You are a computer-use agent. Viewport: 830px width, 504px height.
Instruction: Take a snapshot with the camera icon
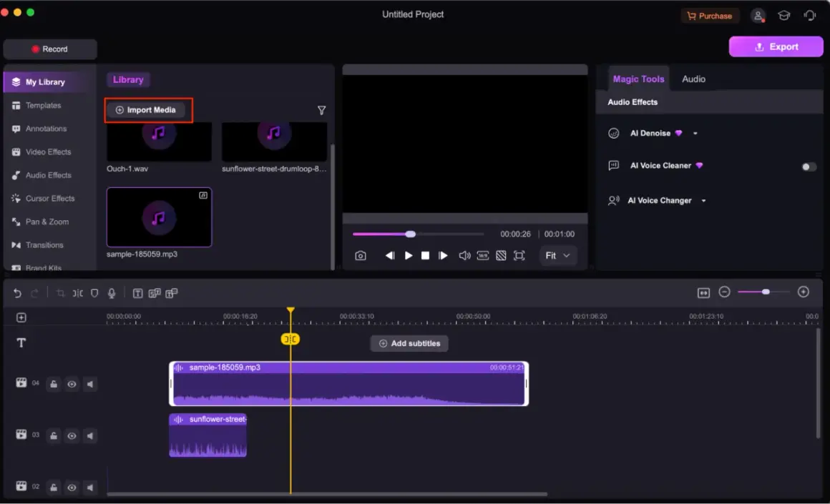[x=361, y=255]
